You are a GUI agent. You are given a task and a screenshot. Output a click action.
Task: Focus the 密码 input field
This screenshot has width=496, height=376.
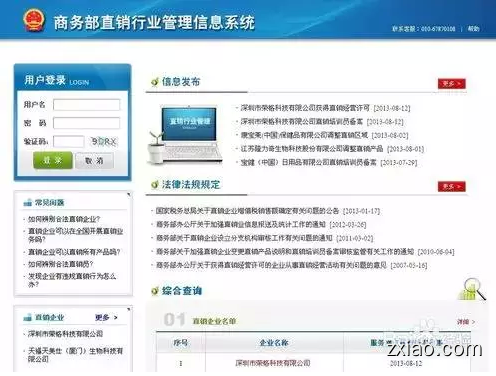[x=86, y=123]
